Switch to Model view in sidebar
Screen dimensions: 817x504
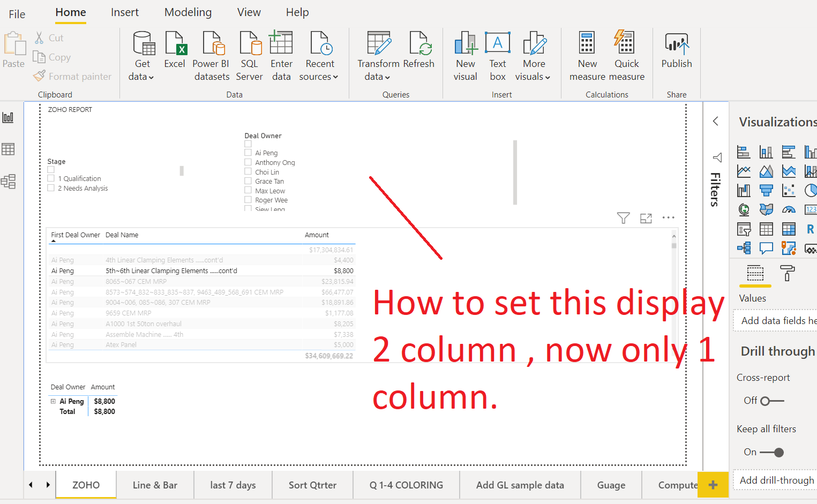[x=8, y=181]
